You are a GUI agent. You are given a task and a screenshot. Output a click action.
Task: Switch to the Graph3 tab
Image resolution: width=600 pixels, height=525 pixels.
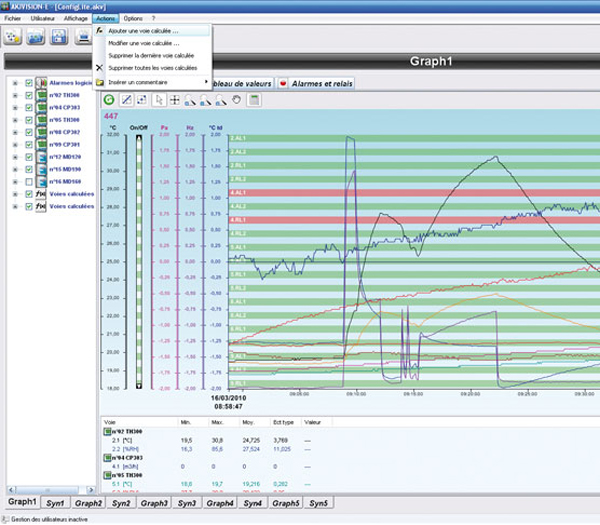point(154,503)
